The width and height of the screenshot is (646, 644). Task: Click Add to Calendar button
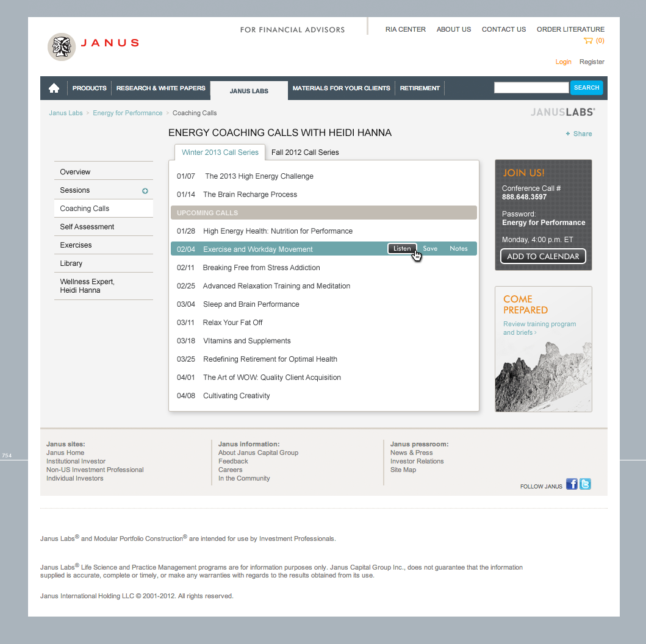(x=543, y=257)
